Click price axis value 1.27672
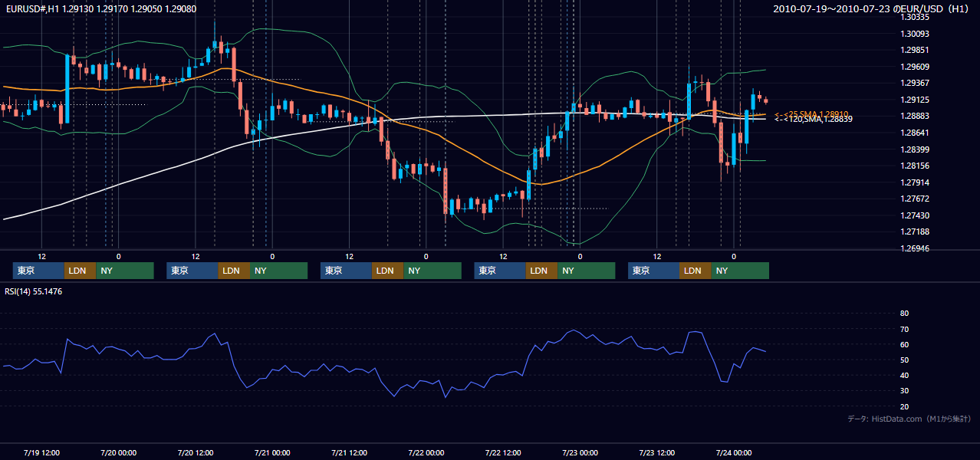Screen dimensions: 980x460 (x=915, y=199)
